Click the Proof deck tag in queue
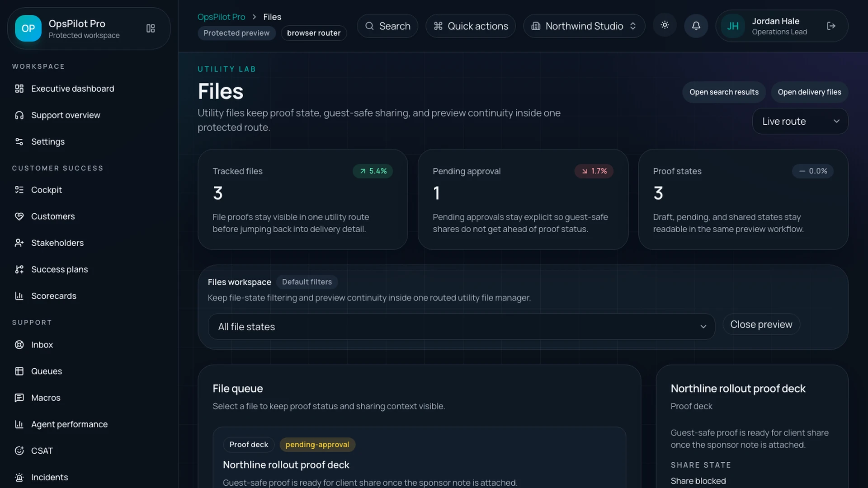This screenshot has width=868, height=488. coord(249,445)
